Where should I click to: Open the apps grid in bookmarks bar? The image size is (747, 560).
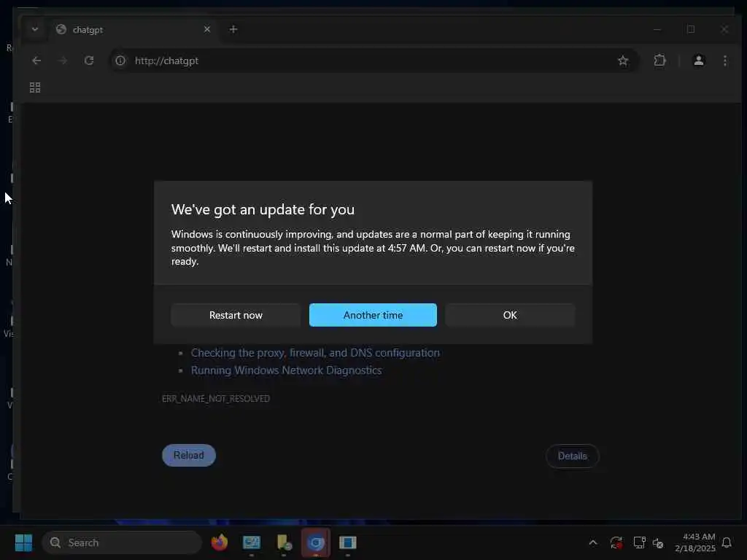click(35, 87)
